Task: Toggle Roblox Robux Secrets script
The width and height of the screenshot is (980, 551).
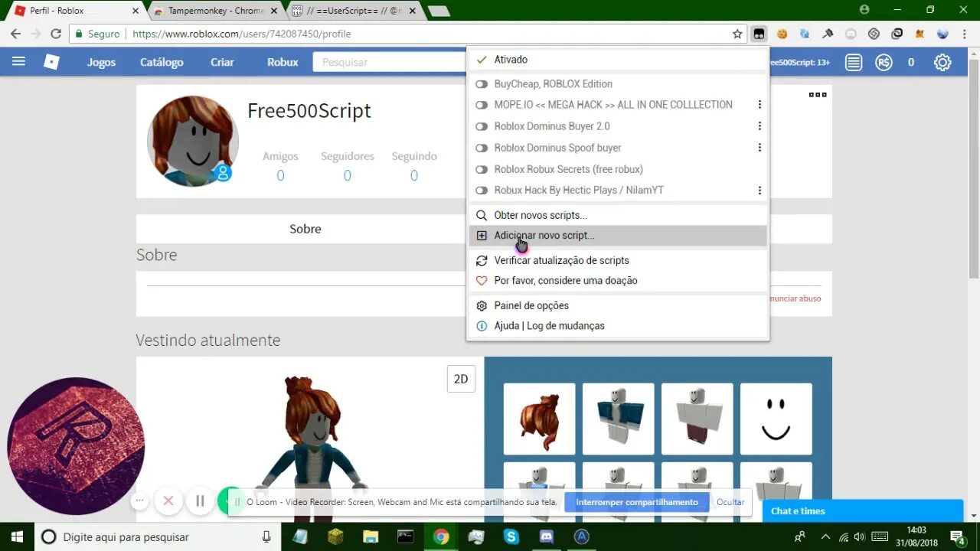Action: pos(482,169)
